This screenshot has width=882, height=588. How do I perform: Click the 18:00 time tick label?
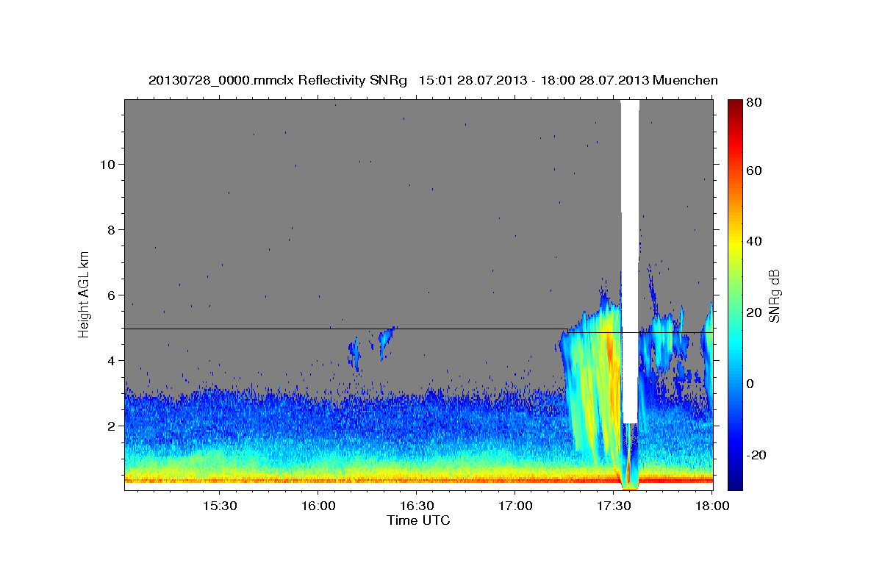click(711, 506)
